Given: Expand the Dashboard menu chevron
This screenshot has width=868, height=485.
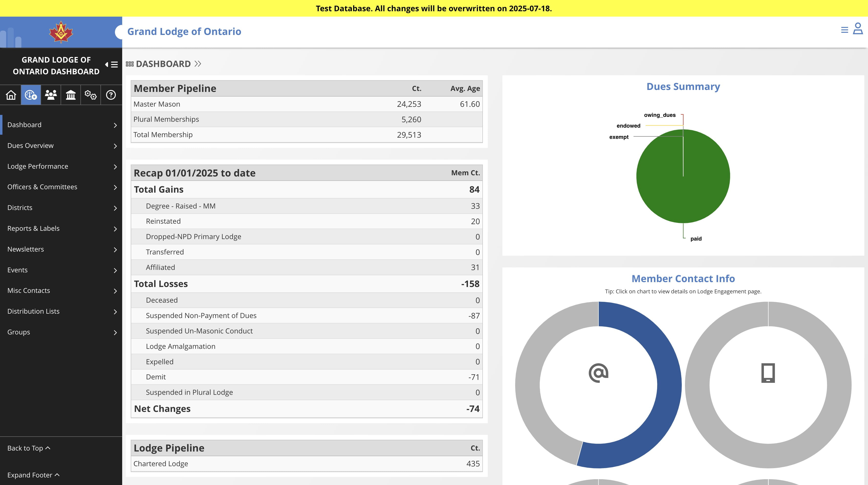Looking at the screenshot, I should click(x=115, y=125).
